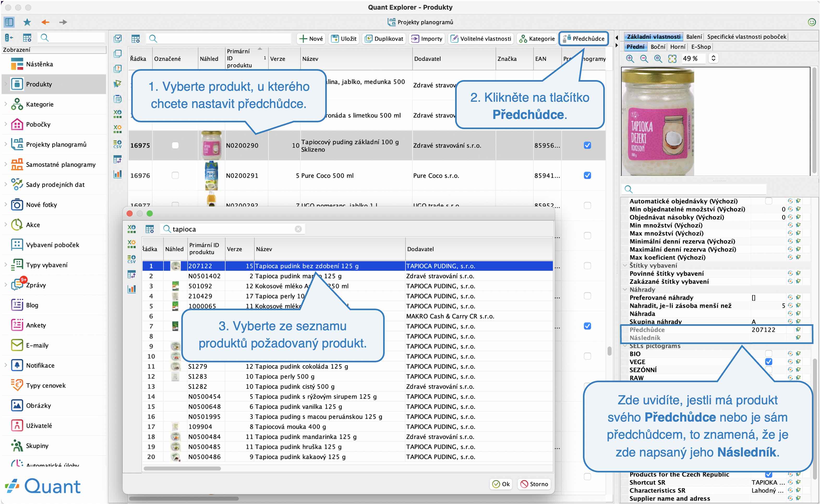
Task: Collapse Náhrady properties group
Action: [625, 290]
